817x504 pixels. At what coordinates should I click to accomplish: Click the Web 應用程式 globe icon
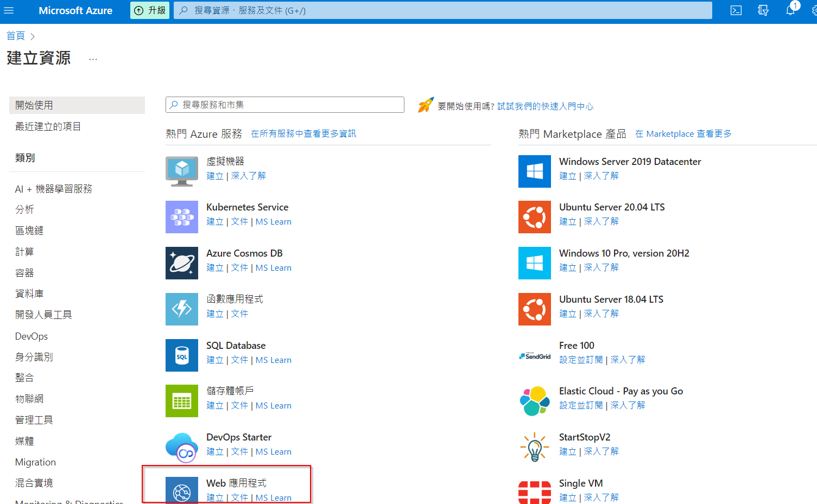(x=182, y=490)
